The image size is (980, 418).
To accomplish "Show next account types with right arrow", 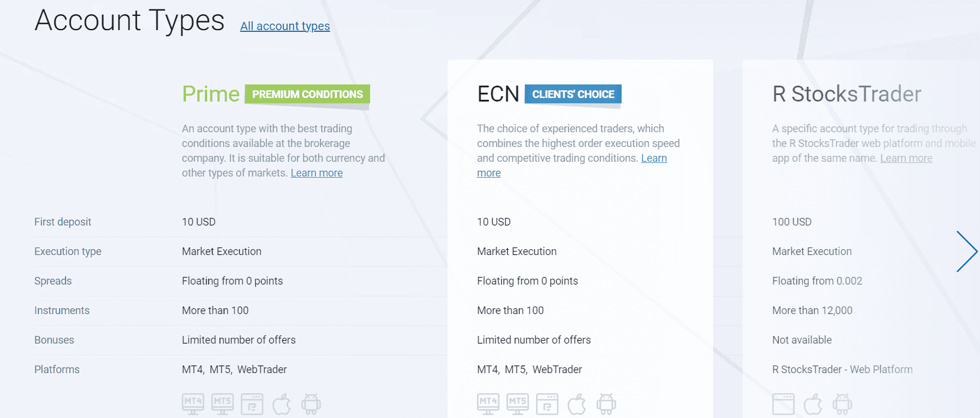I will (966, 252).
